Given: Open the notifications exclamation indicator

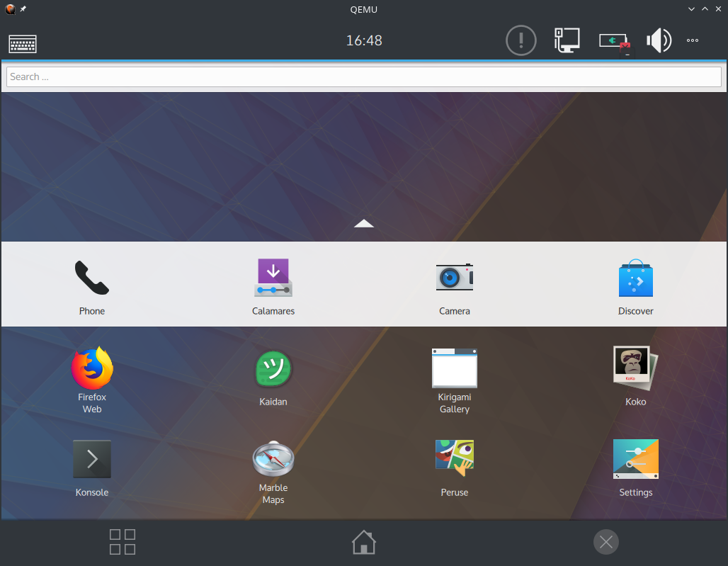Looking at the screenshot, I should (521, 40).
